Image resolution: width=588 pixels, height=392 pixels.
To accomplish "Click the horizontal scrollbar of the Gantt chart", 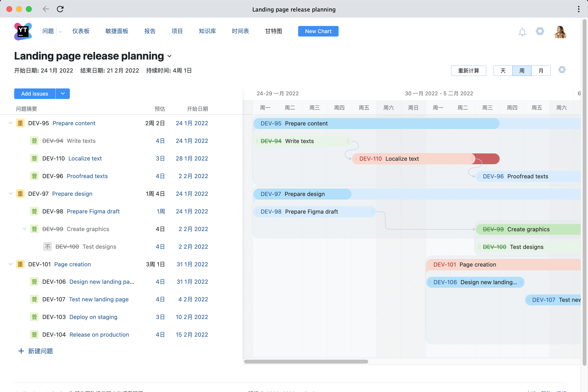I will (x=306, y=362).
